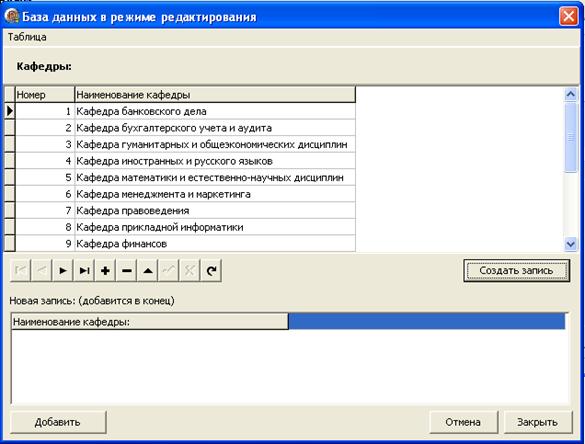Click the Создать запись button

[516, 271]
